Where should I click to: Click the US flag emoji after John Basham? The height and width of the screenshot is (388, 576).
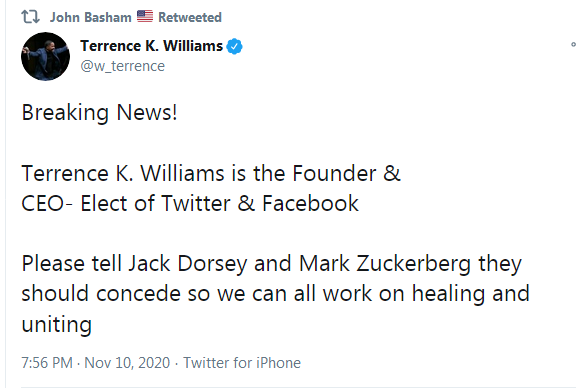click(145, 17)
